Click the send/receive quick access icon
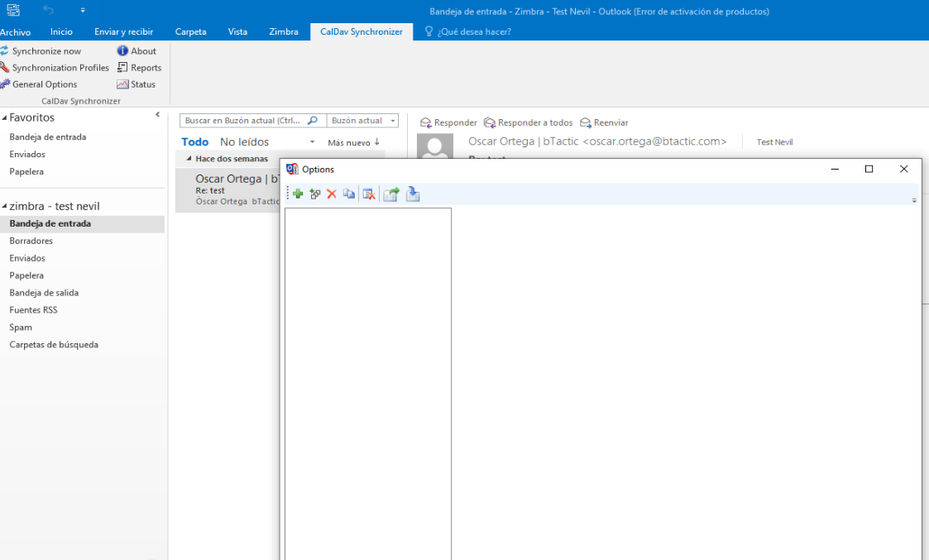929x560 pixels. [x=13, y=10]
